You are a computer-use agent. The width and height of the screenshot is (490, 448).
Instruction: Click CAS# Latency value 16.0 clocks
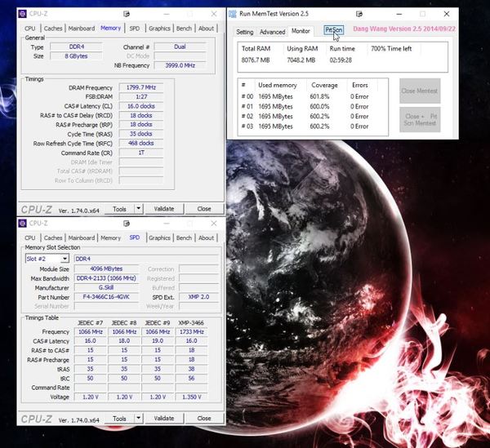pos(141,106)
